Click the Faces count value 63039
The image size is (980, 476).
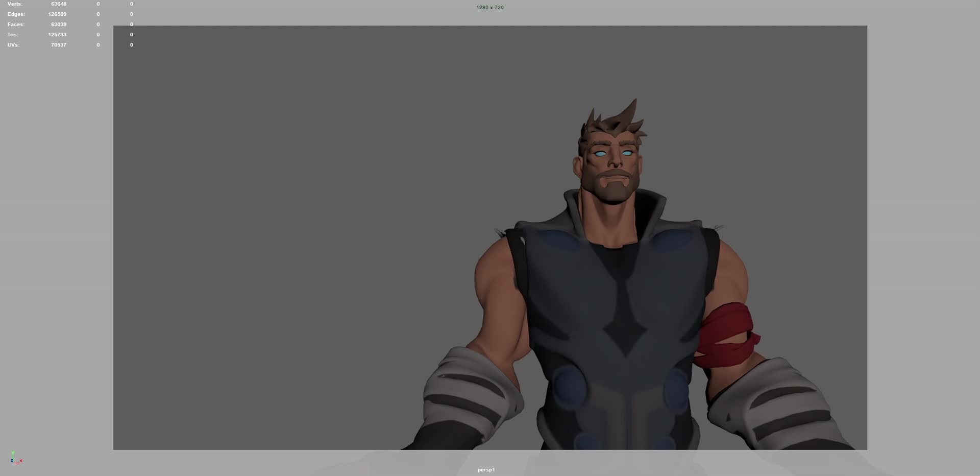(x=60, y=24)
